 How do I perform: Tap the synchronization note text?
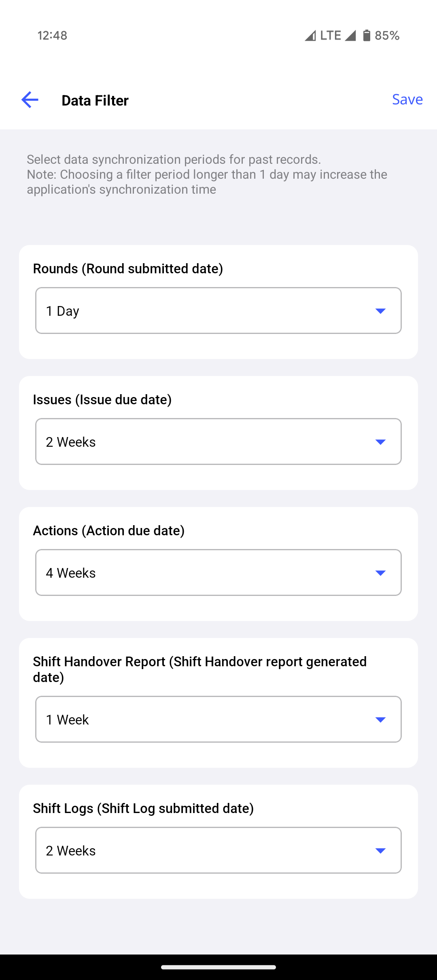pos(207,174)
